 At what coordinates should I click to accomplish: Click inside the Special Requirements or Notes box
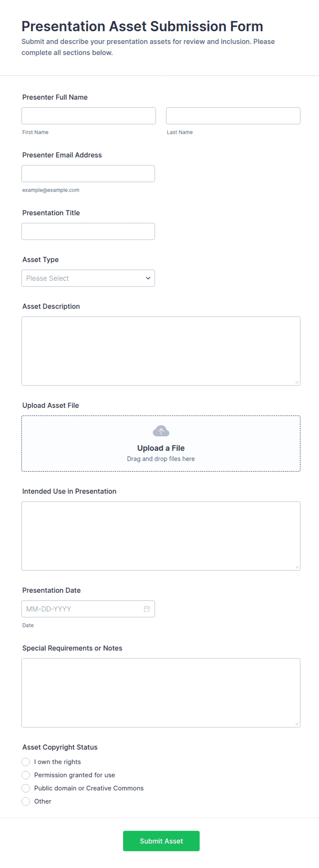coord(161,693)
